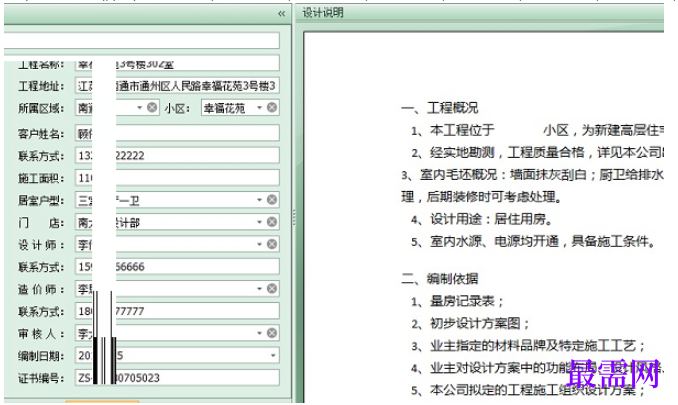This screenshot has height=405, width=678.
Task: Collapse the left panel with double-chevron icon
Action: [281, 14]
